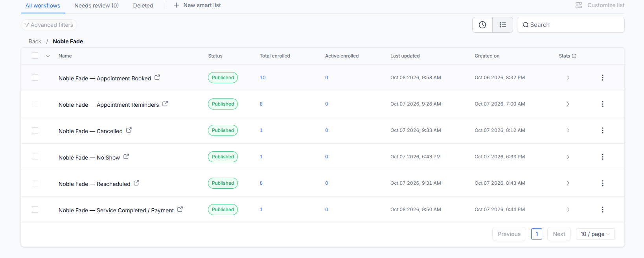This screenshot has height=258, width=644.
Task: Click the Customize list icon
Action: click(579, 5)
